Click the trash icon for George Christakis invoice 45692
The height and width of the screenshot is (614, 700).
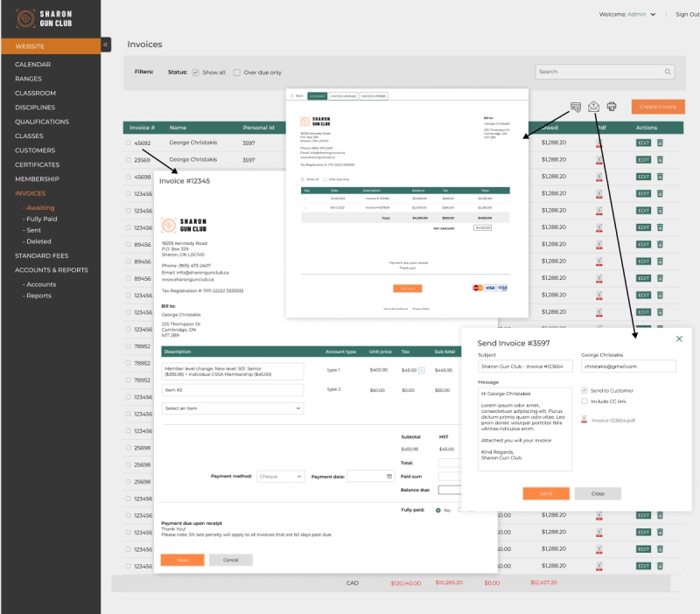[x=660, y=143]
